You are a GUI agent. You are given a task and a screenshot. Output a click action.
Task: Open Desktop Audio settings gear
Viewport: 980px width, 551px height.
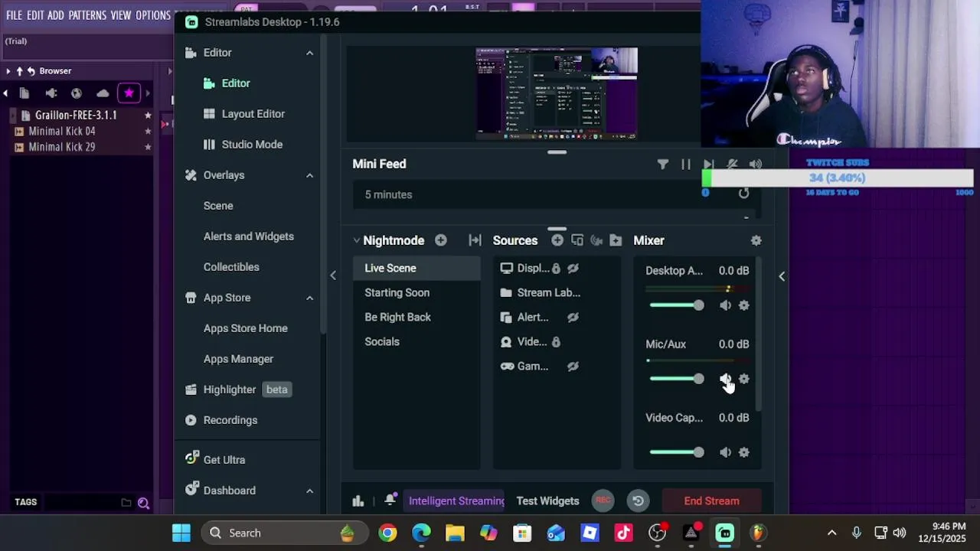(x=744, y=305)
